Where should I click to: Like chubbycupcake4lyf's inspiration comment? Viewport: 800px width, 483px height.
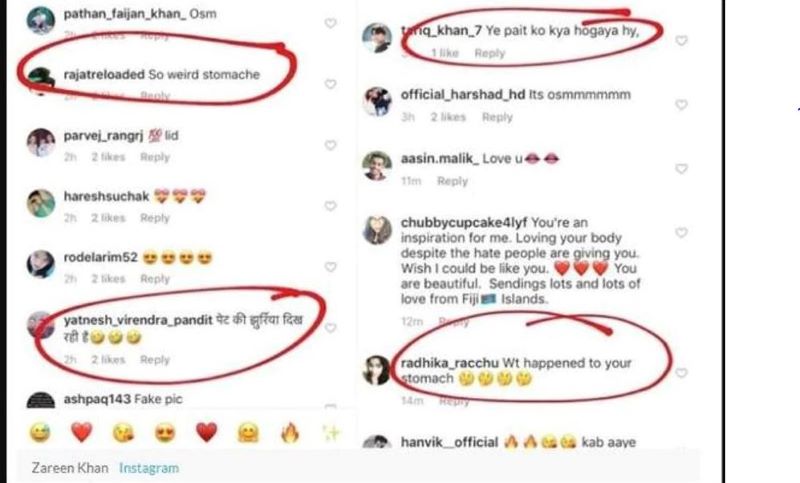pos(681,232)
